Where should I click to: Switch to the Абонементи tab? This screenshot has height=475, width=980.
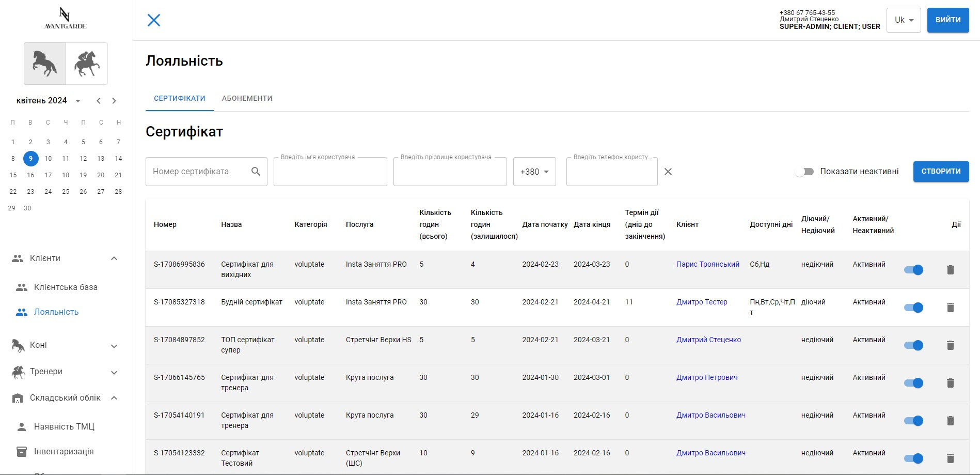[x=247, y=98]
